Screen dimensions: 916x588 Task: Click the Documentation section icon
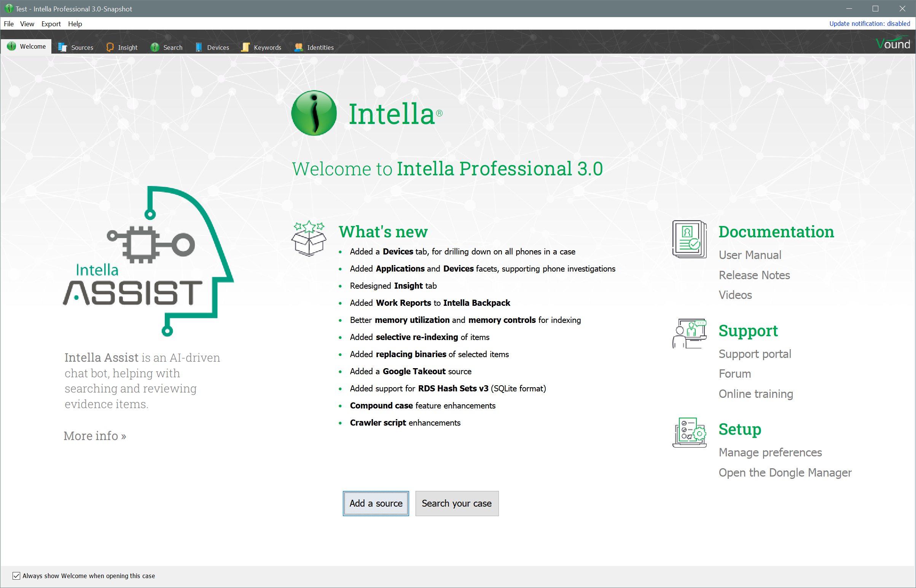[689, 239]
